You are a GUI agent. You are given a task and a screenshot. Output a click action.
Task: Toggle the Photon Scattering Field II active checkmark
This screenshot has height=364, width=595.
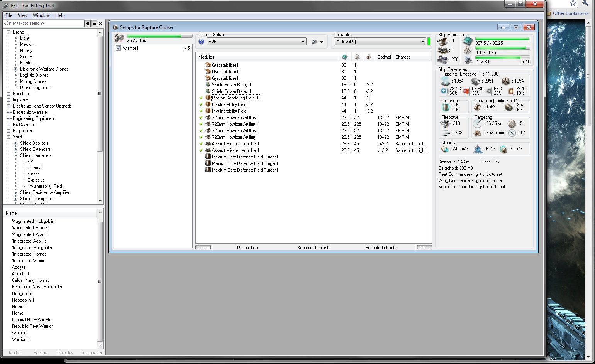tap(201, 98)
